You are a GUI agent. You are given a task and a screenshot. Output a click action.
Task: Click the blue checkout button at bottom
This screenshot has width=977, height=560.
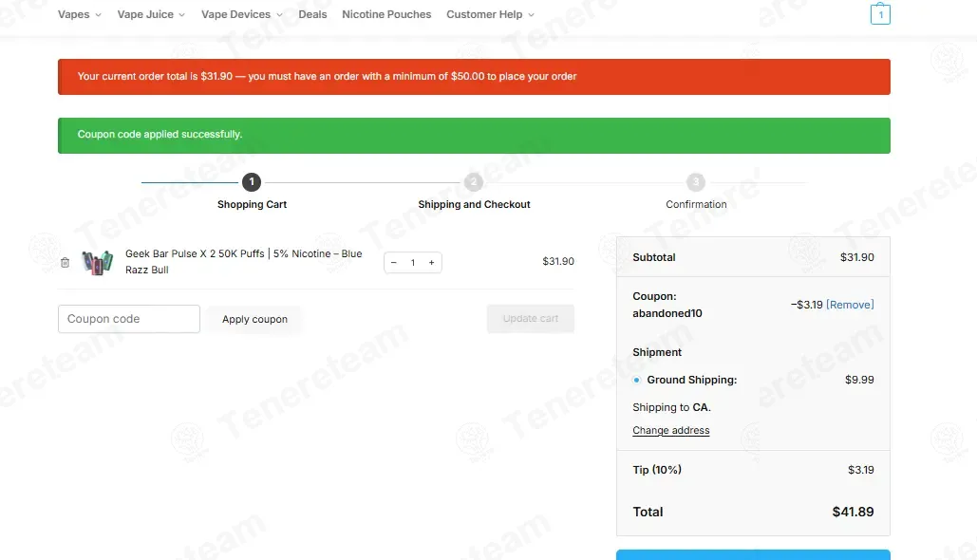tap(753, 554)
